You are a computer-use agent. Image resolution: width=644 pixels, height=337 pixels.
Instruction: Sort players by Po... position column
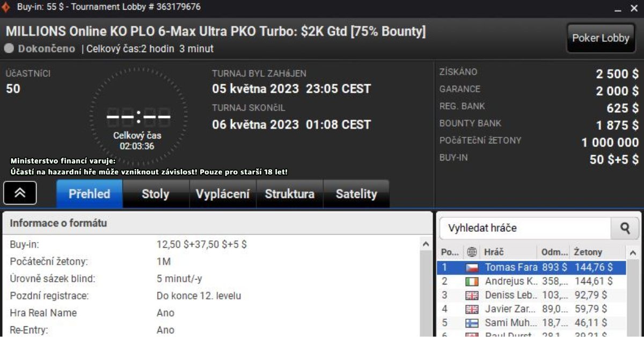(x=450, y=252)
